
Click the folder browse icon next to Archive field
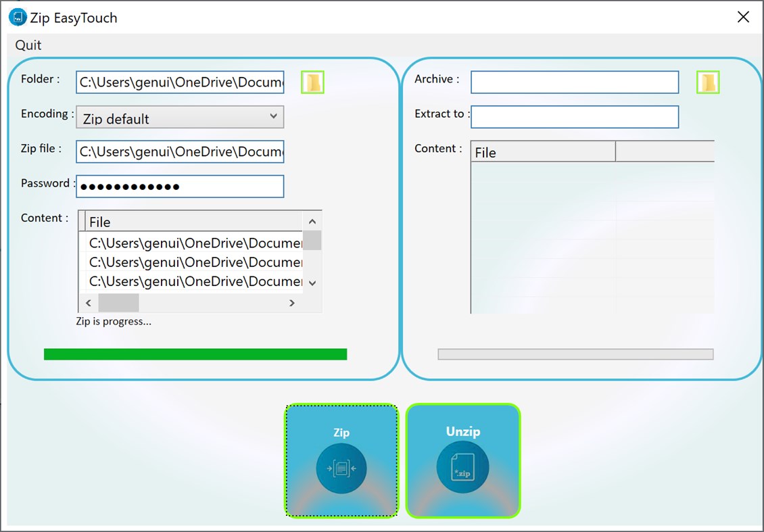point(708,82)
